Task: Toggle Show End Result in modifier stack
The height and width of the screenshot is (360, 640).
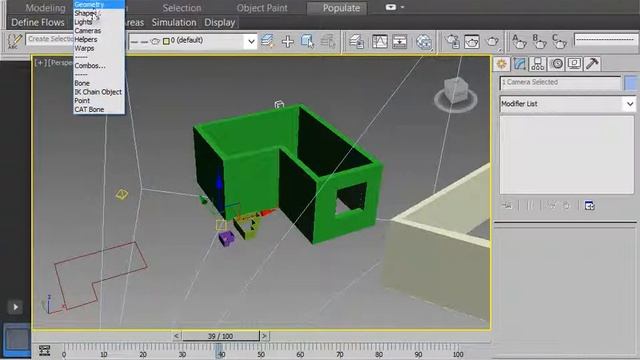Action: tap(530, 205)
